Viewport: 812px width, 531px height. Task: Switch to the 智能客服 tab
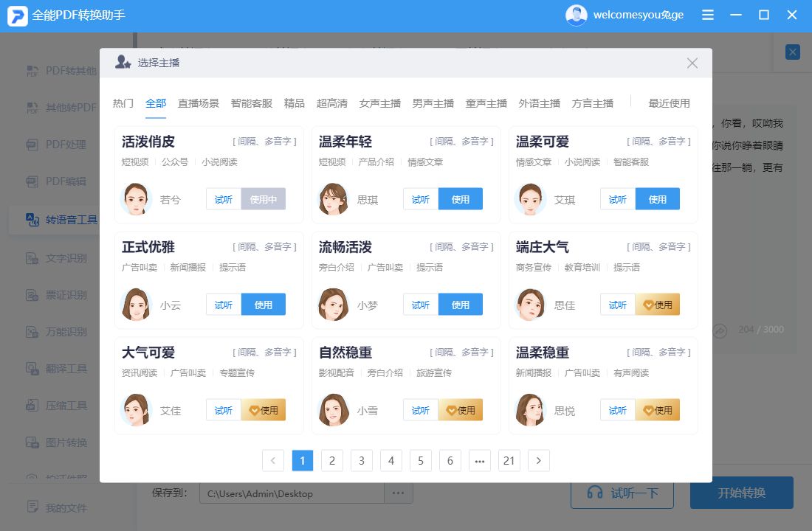[252, 103]
